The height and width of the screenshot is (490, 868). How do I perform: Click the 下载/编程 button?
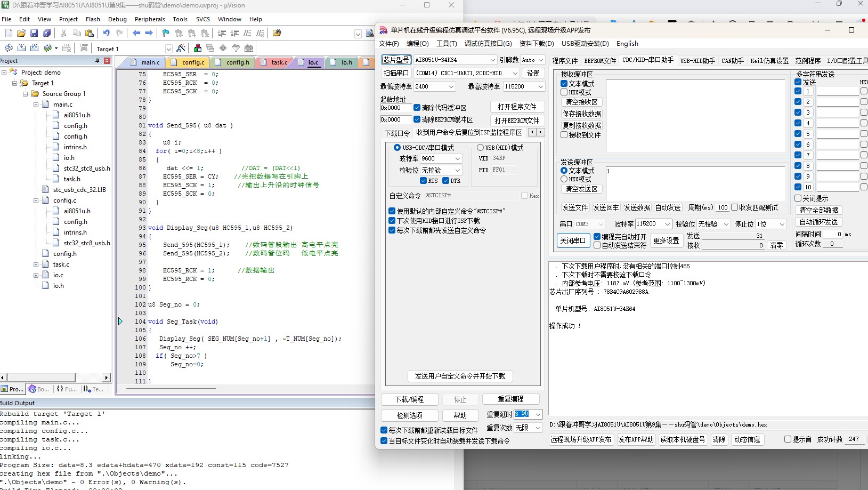[409, 399]
